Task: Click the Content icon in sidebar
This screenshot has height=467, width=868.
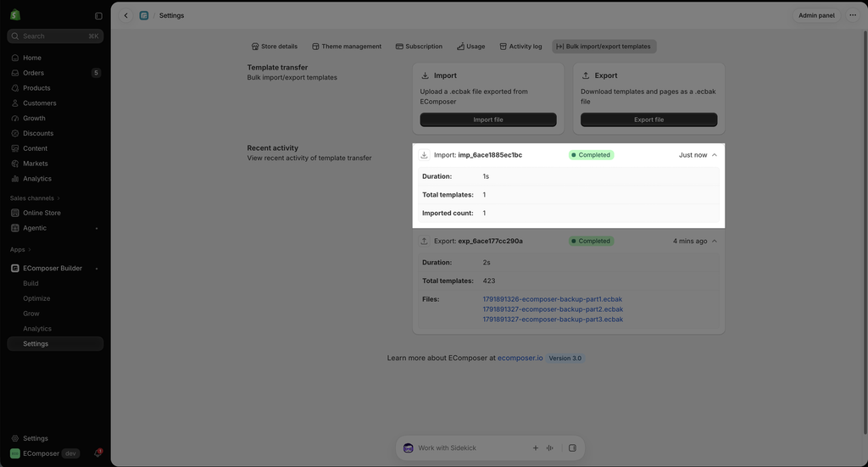Action: pyautogui.click(x=15, y=148)
